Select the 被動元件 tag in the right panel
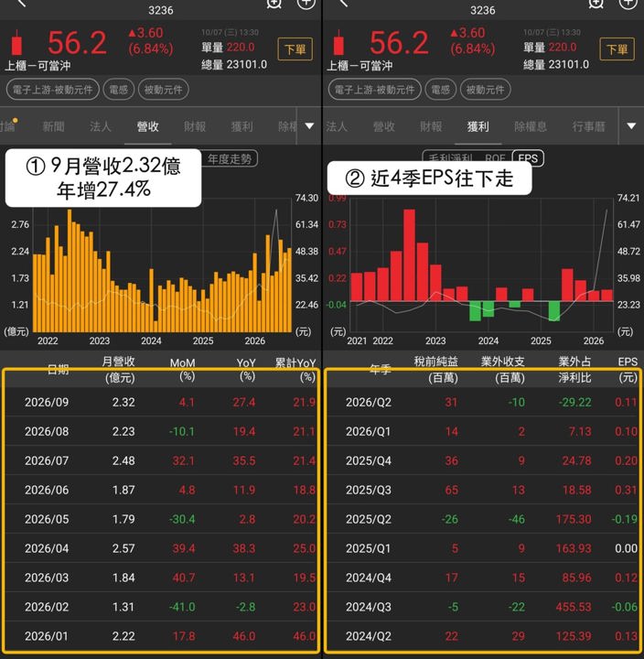 click(485, 90)
